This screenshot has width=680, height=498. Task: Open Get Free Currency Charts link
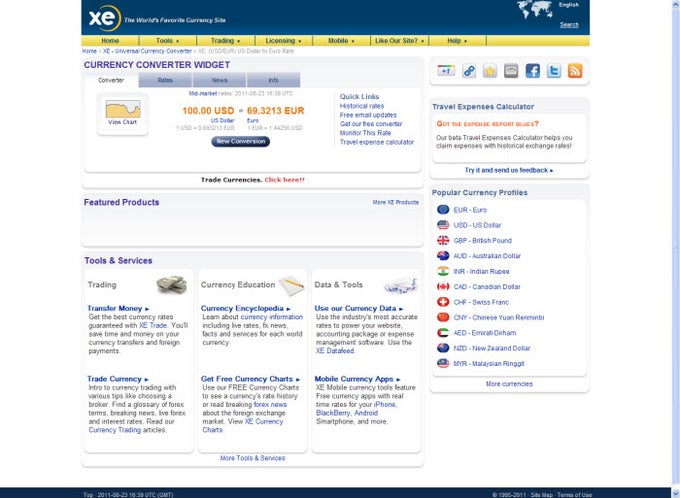250,379
